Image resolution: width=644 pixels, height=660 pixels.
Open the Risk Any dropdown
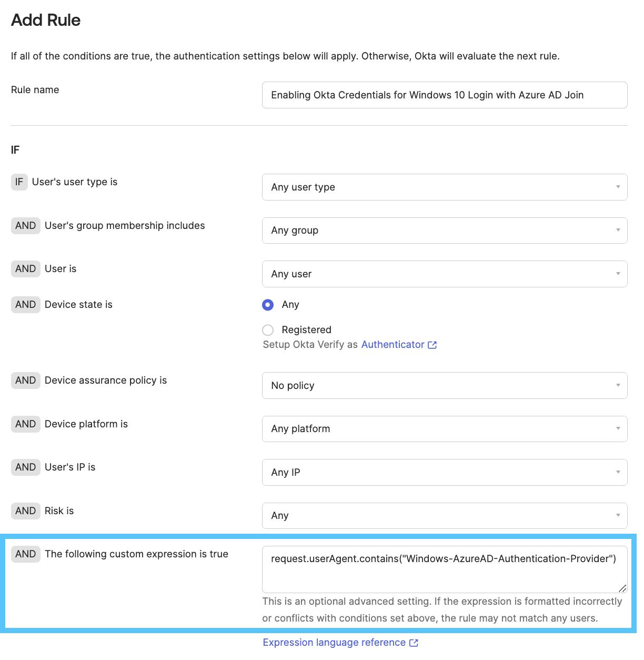[444, 516]
